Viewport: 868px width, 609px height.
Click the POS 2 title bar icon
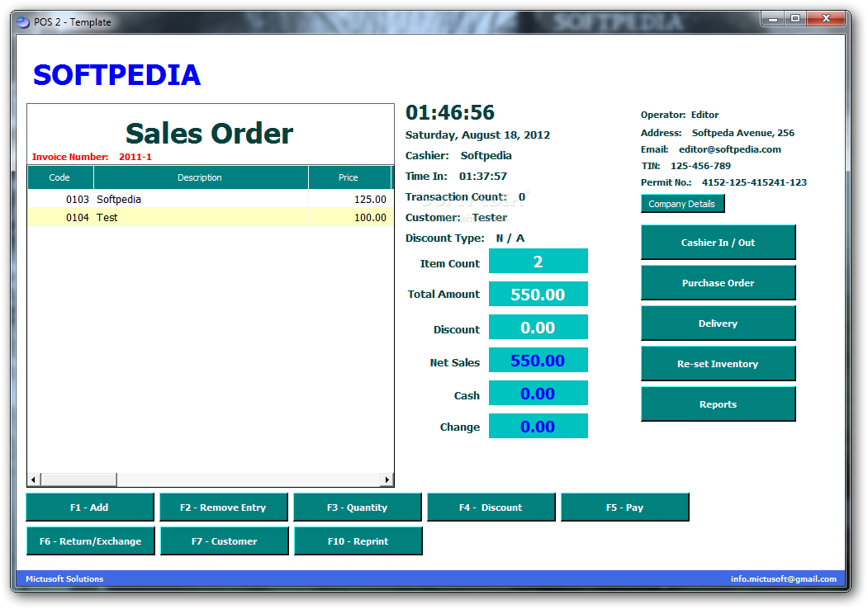click(22, 22)
